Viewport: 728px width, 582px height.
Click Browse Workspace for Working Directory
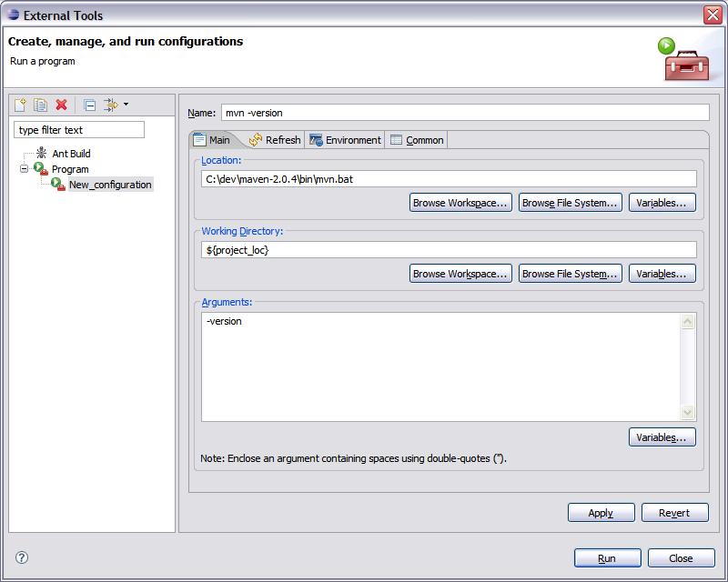[460, 274]
